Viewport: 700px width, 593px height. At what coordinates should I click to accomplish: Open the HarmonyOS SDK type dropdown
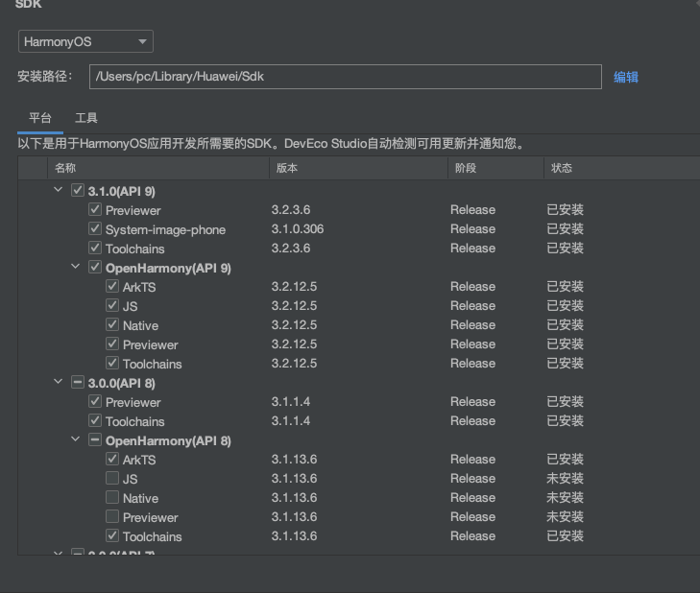[85, 41]
